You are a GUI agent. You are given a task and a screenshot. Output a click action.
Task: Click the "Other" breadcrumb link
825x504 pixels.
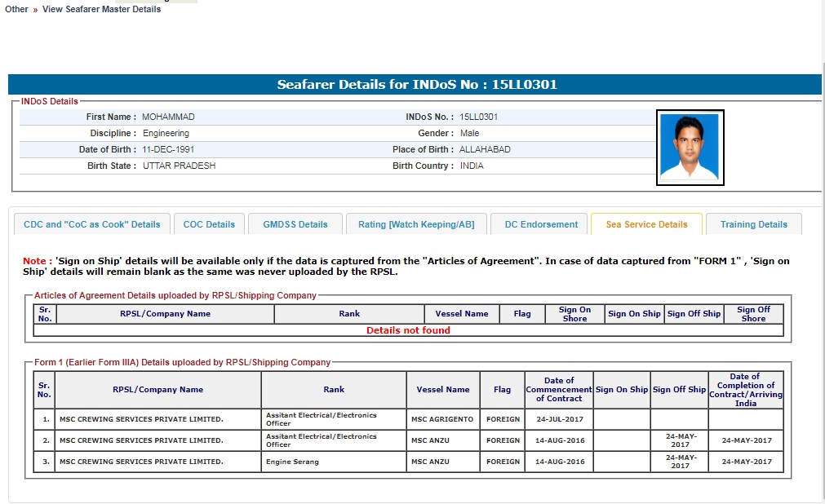pyautogui.click(x=16, y=9)
